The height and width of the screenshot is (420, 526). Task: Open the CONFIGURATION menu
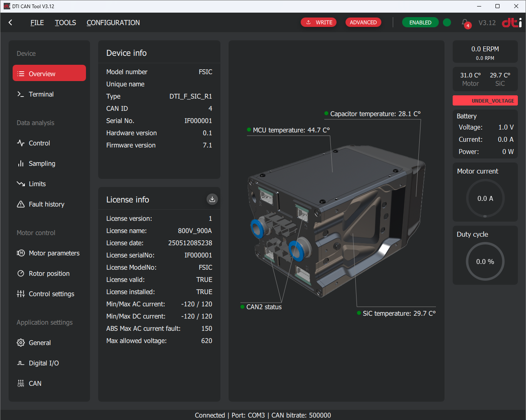113,23
